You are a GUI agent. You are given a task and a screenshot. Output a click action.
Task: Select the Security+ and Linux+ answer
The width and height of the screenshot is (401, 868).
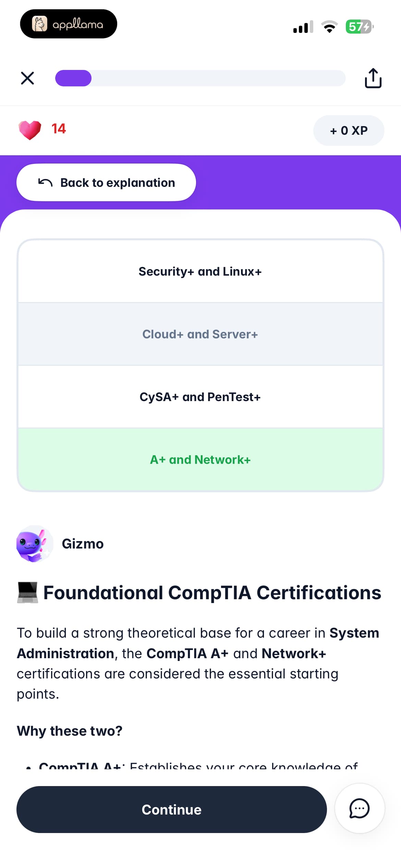pyautogui.click(x=200, y=271)
